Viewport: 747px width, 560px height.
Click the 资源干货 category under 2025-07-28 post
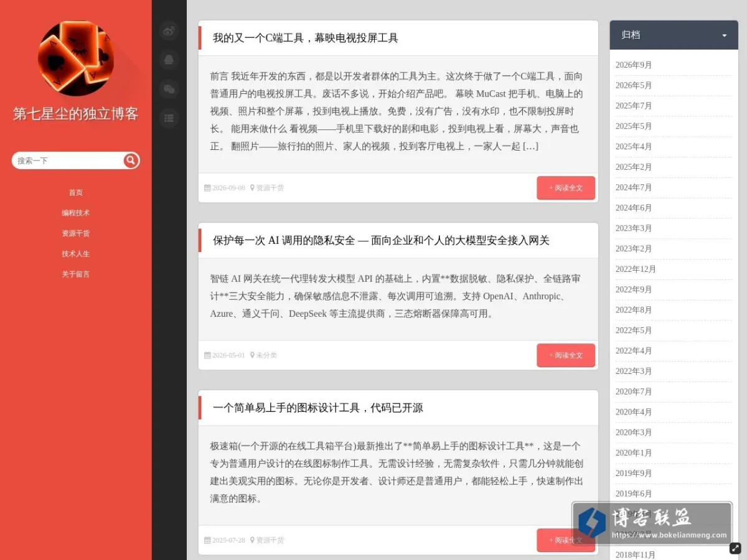pyautogui.click(x=270, y=540)
